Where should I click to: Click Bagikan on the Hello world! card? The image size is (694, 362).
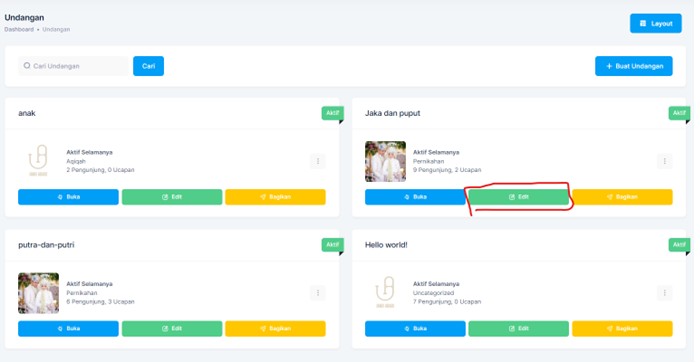pyautogui.click(x=622, y=328)
